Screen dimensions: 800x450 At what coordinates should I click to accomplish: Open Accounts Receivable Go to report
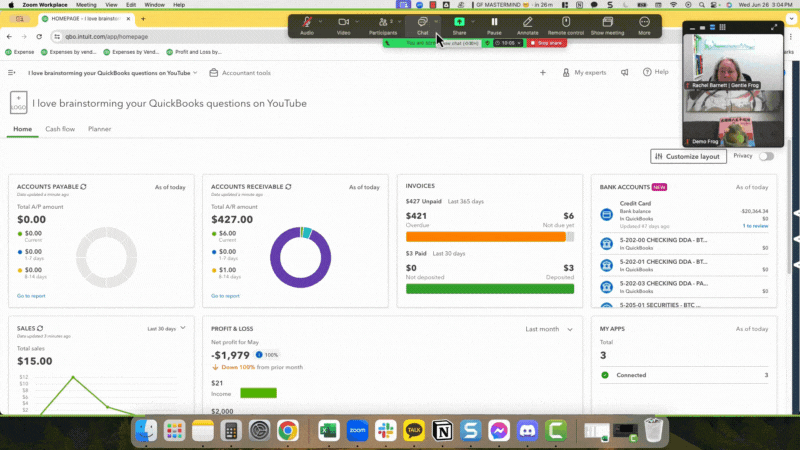click(225, 296)
